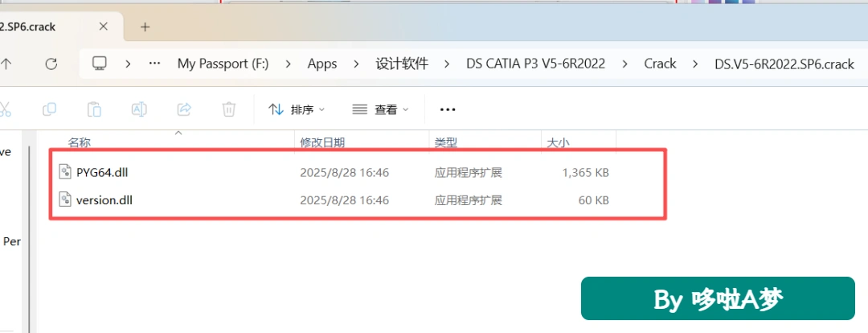
Task: Go to the My Passport (F:) breadcrumb
Action: click(223, 64)
